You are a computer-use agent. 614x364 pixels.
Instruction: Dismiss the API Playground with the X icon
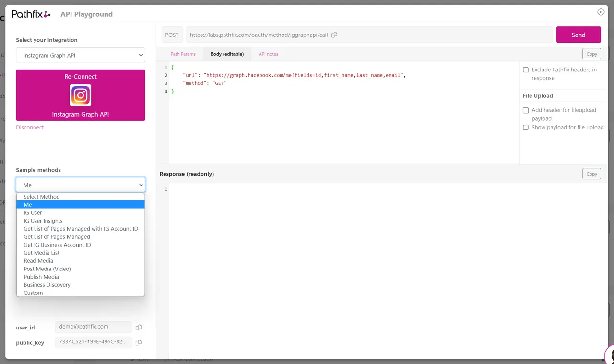(601, 12)
